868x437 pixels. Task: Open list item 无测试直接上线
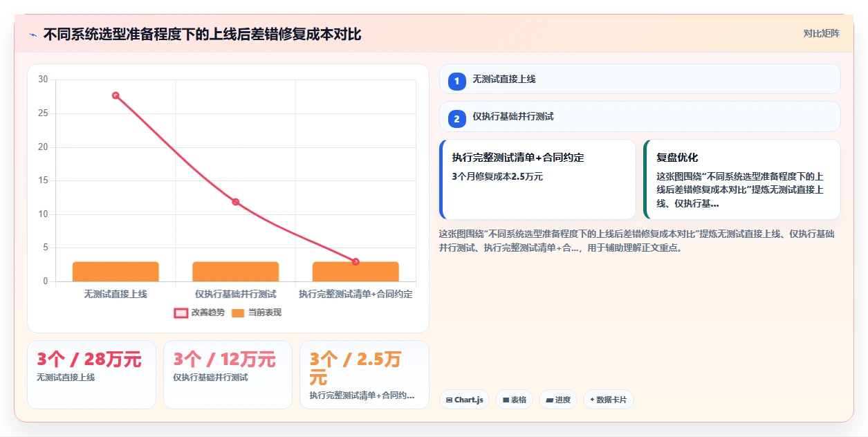(640, 79)
